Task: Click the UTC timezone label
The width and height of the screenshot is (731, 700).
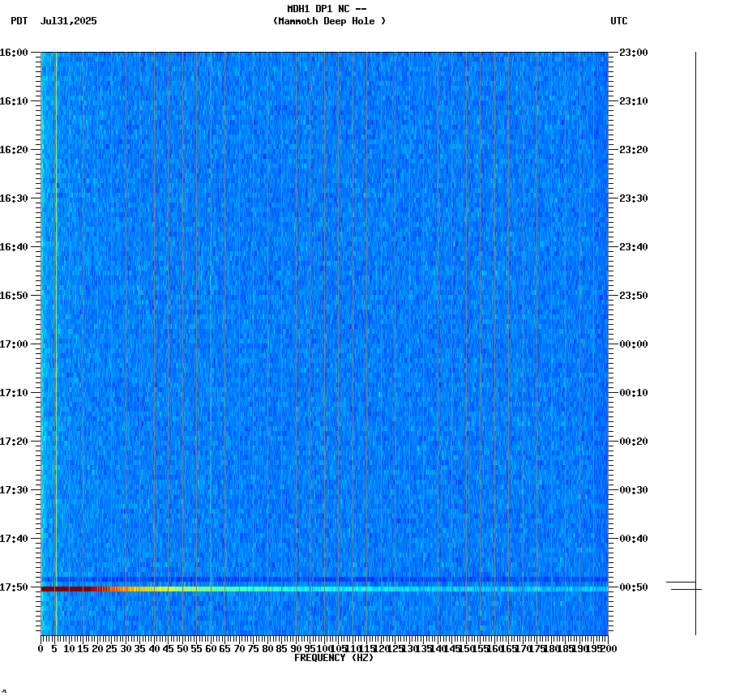Action: tap(618, 22)
